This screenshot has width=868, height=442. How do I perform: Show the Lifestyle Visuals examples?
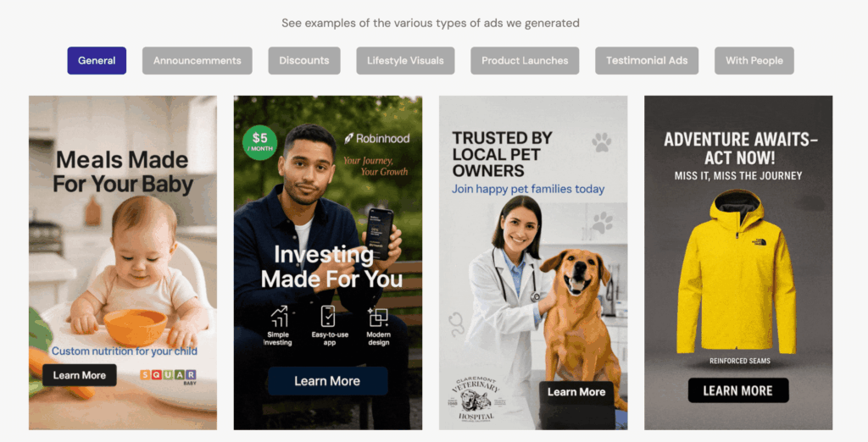[405, 60]
